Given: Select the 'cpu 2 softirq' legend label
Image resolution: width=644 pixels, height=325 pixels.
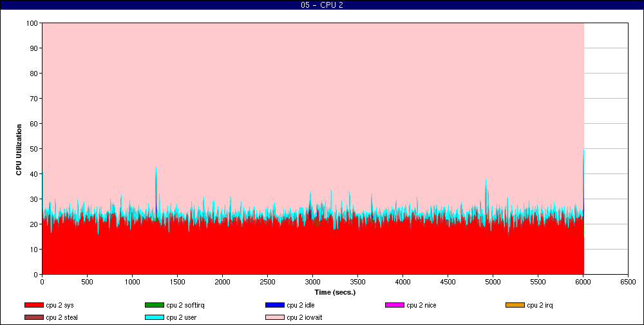Looking at the screenshot, I should [185, 305].
